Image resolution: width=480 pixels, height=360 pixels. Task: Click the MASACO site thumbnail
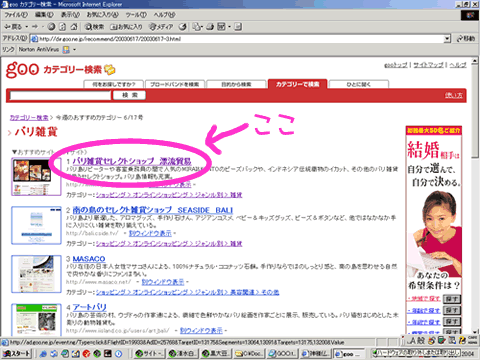point(36,274)
